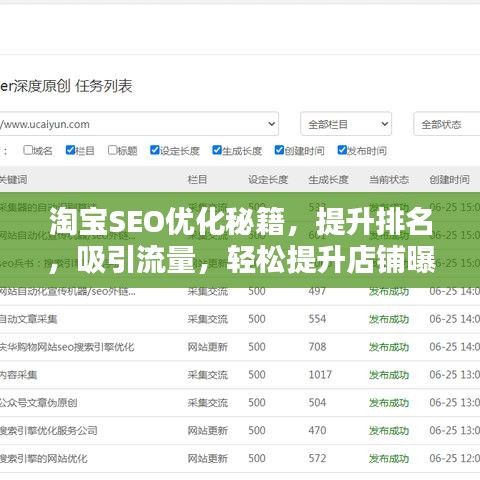
Task: Click generated length value 1017
Action: click(x=320, y=375)
